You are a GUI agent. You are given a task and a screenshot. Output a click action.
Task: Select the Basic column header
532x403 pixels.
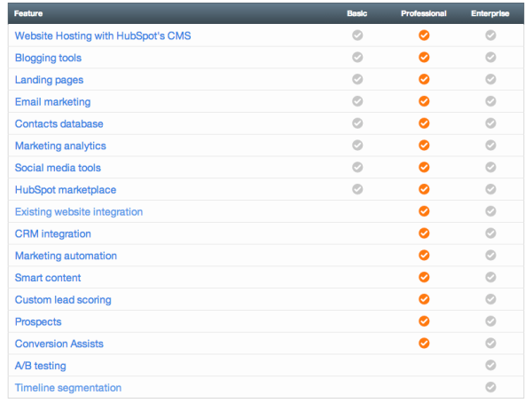click(357, 13)
